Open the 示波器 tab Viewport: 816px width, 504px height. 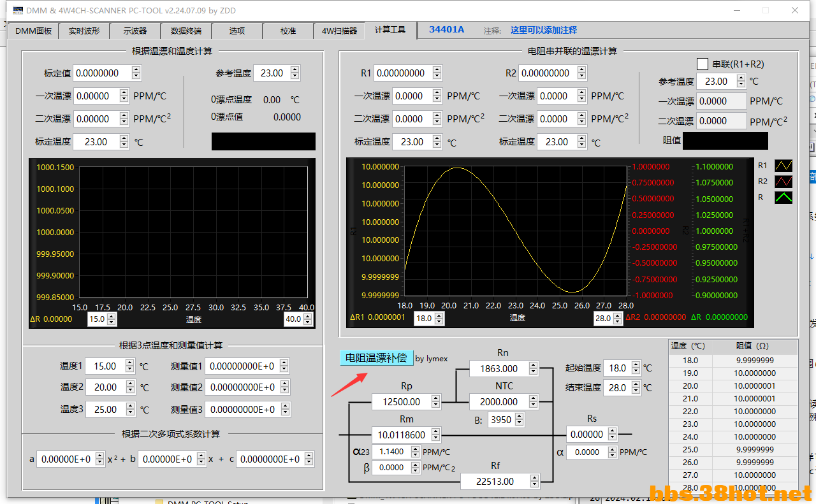(135, 31)
